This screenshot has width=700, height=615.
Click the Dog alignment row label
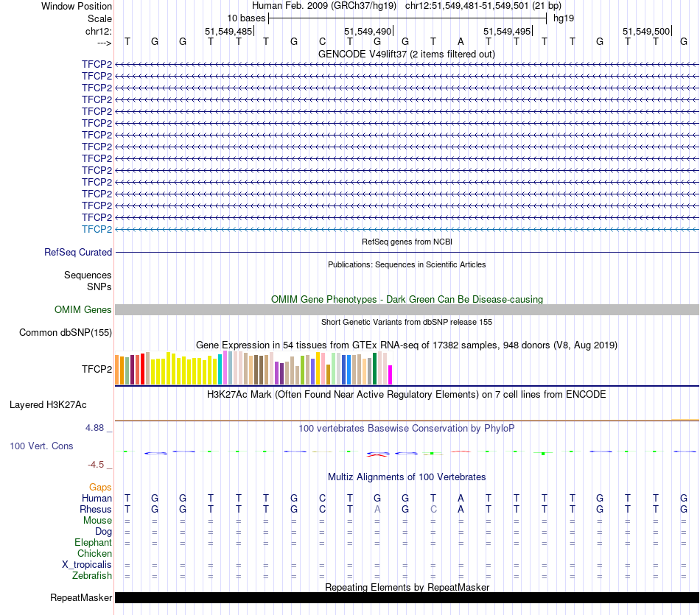(103, 532)
